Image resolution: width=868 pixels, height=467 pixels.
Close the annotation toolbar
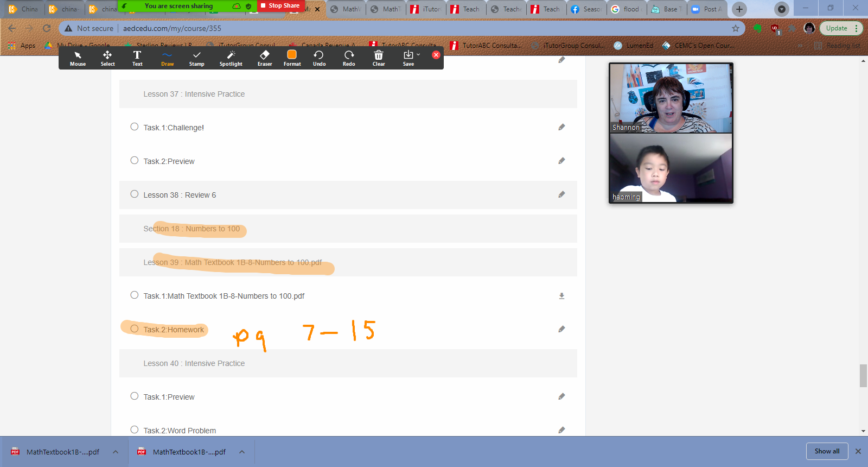436,55
